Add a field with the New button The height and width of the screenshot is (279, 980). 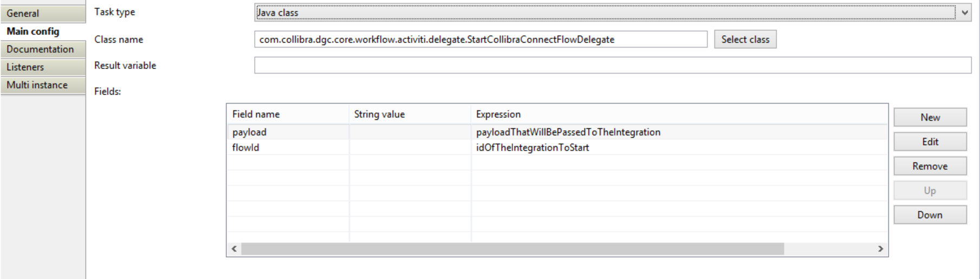(930, 118)
